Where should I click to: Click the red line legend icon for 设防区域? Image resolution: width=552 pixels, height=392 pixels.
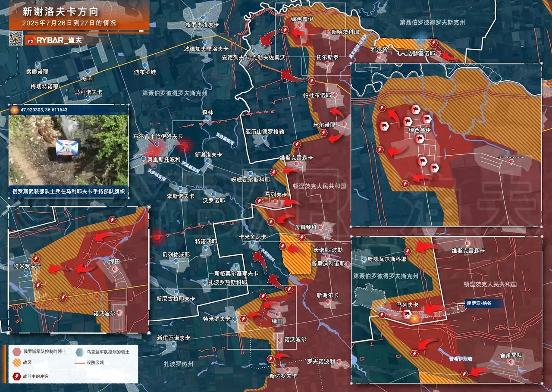click(79, 363)
